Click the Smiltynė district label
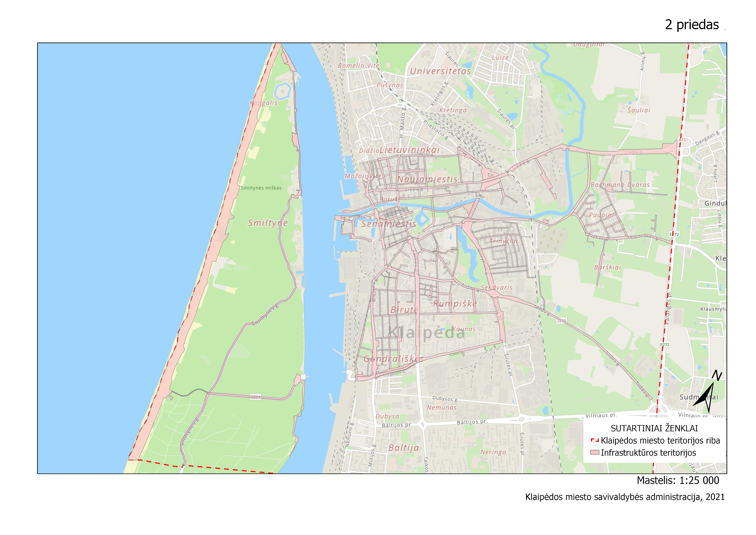Screen dimensions: 756x535 (268, 223)
